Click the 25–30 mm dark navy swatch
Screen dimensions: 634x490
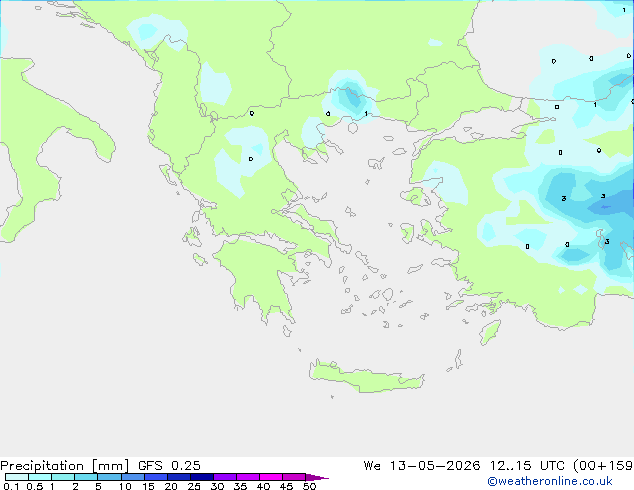pos(202,477)
